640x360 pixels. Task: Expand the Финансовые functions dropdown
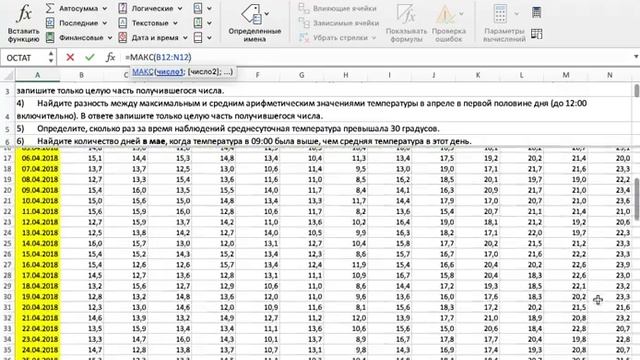coord(110,38)
